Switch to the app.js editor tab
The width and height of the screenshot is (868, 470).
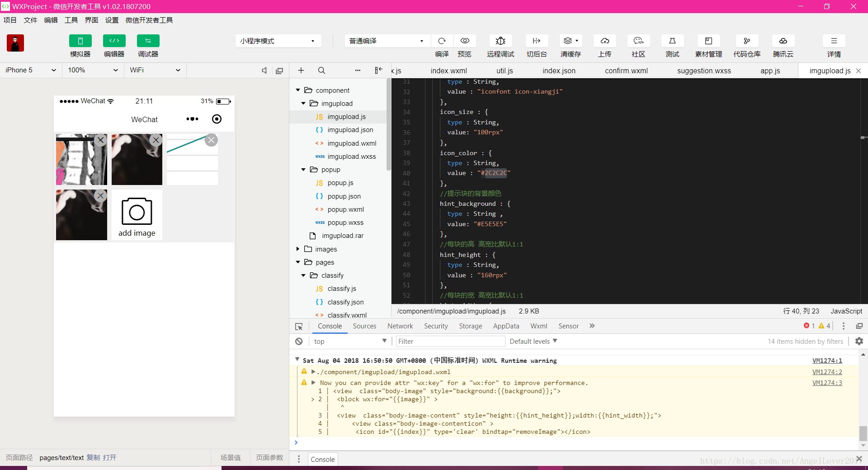click(x=770, y=71)
